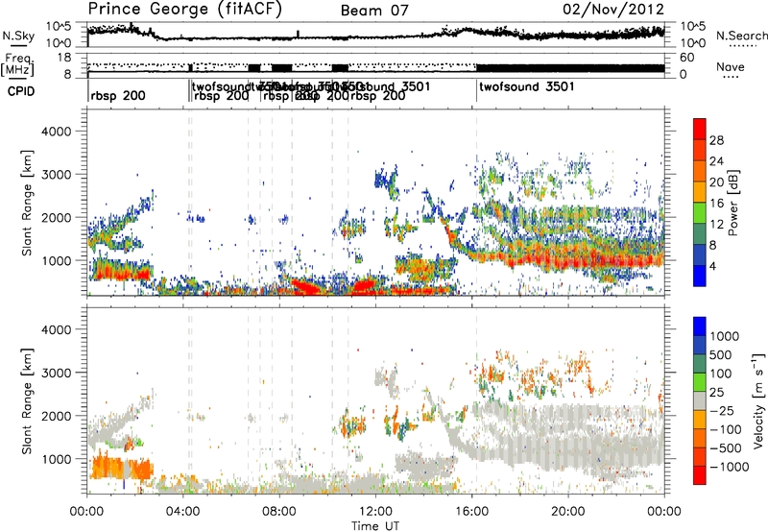
Task: Click the velocity panel 'Slant Range [km]' label
Action: [x=27, y=400]
